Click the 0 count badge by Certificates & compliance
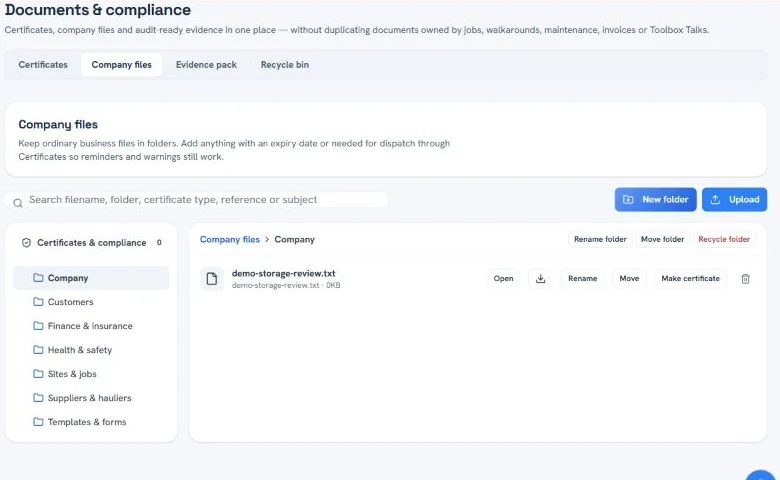This screenshot has height=480, width=780. coord(159,242)
